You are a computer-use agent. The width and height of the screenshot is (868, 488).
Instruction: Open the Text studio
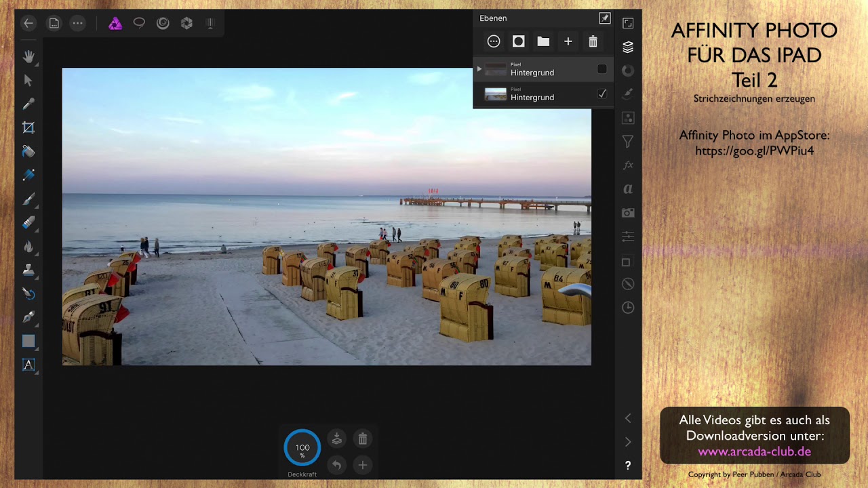click(628, 189)
